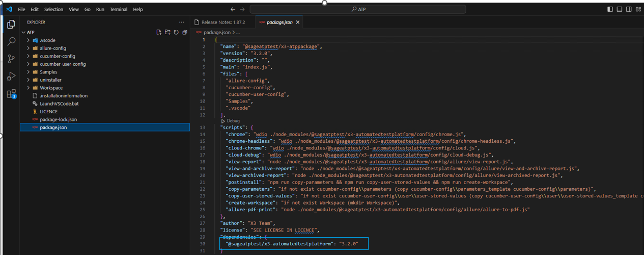
Task: Click the EXPLORER panel title
Action: 36,22
